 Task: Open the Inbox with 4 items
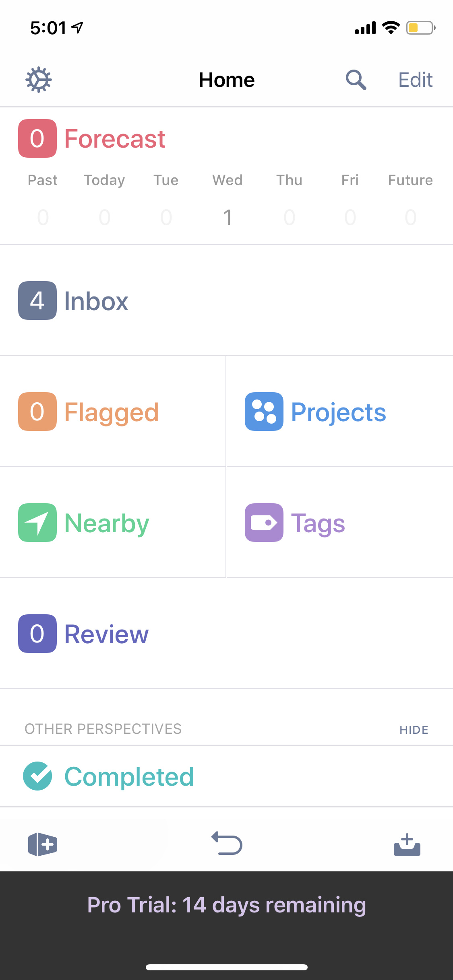226,301
